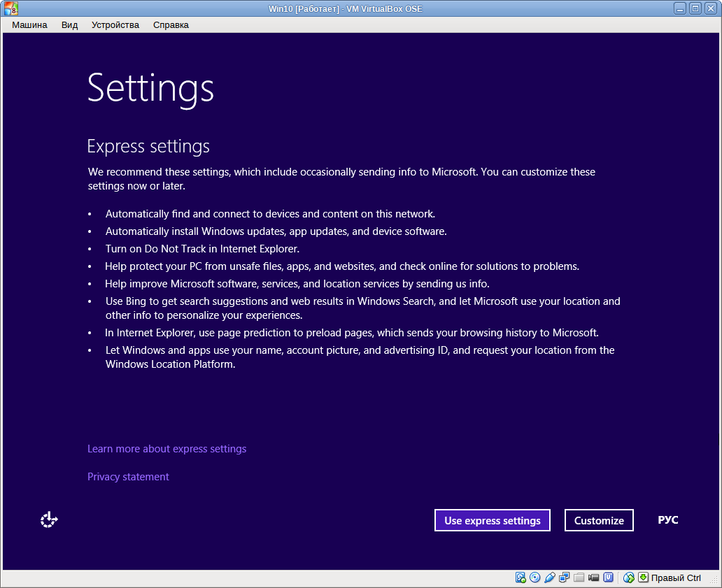
Task: Maximize the VirtualBox window
Action: [x=695, y=8]
